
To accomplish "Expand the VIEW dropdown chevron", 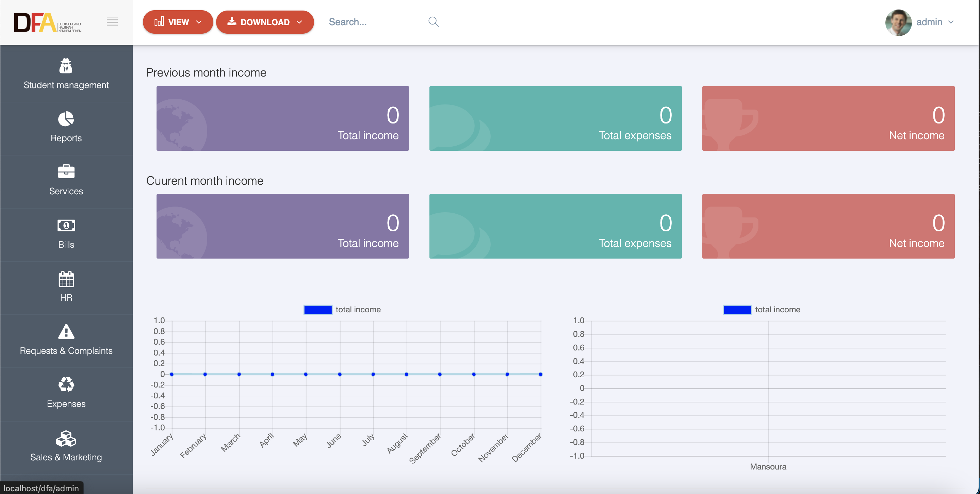I will click(199, 22).
